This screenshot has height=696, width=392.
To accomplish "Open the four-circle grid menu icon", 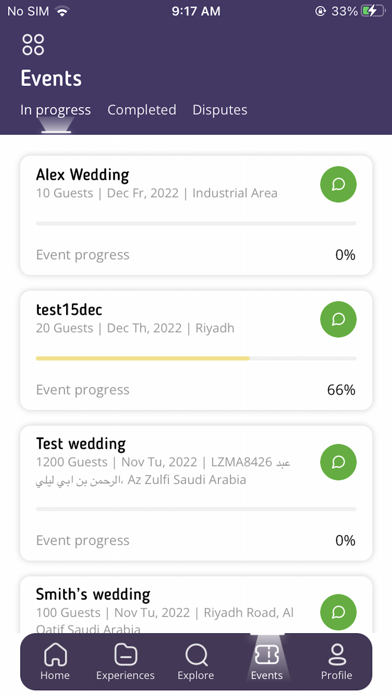I will pos(33,44).
